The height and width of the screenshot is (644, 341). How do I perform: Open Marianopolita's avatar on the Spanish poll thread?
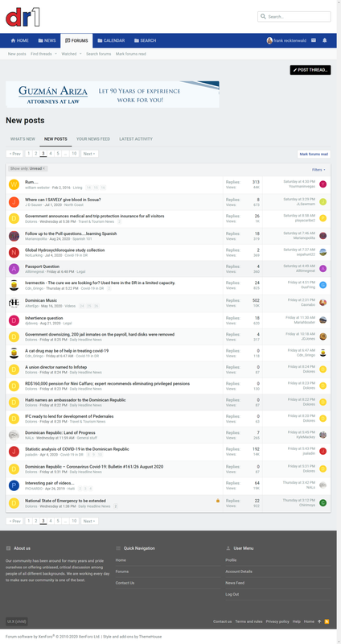tap(14, 236)
